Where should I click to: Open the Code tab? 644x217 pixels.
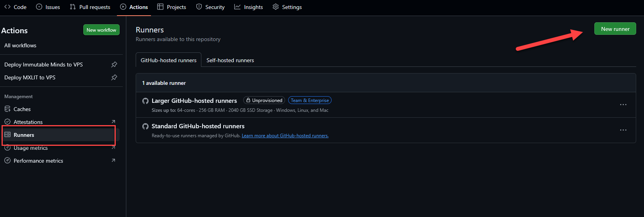click(15, 7)
